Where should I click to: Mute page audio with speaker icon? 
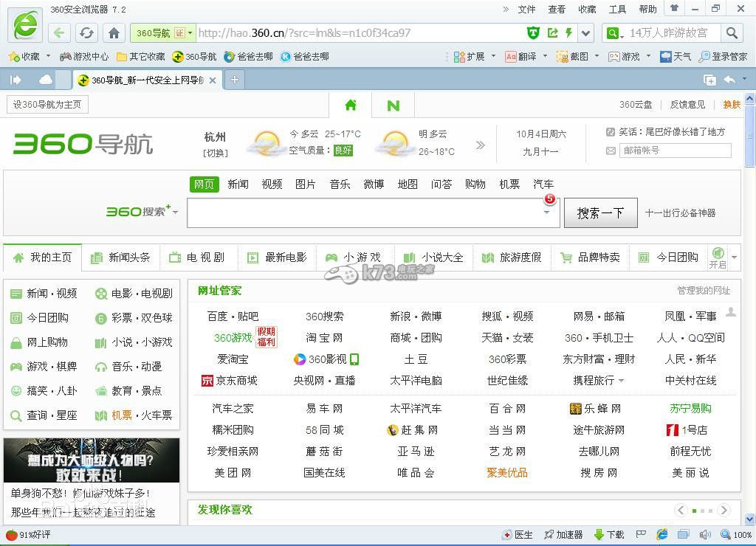[704, 535]
